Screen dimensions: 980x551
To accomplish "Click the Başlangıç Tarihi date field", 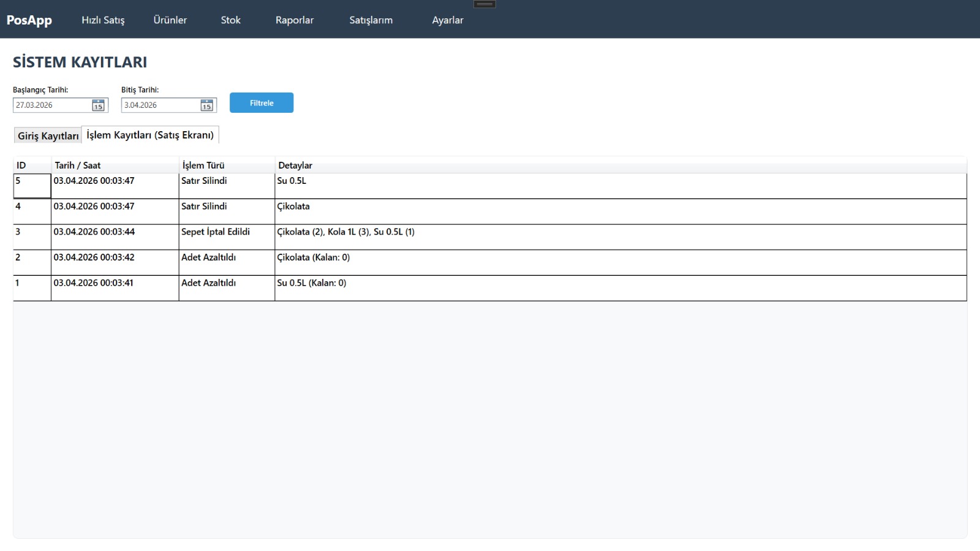I will 52,105.
